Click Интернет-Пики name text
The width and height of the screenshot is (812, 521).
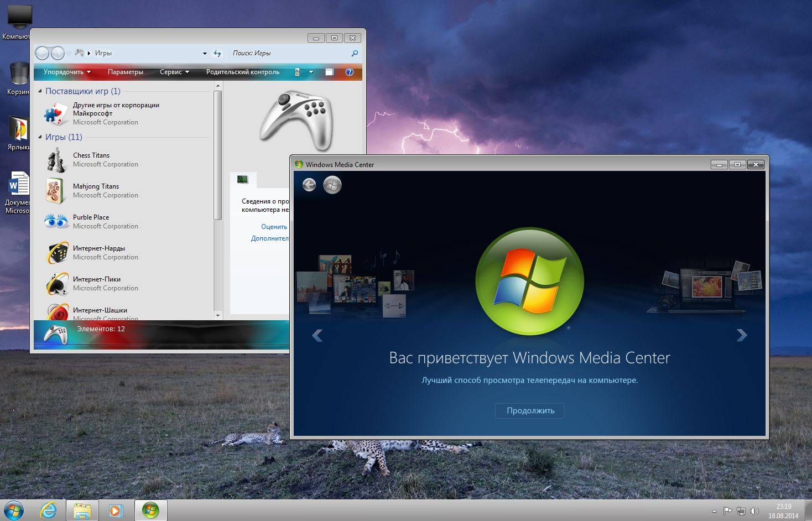97,279
